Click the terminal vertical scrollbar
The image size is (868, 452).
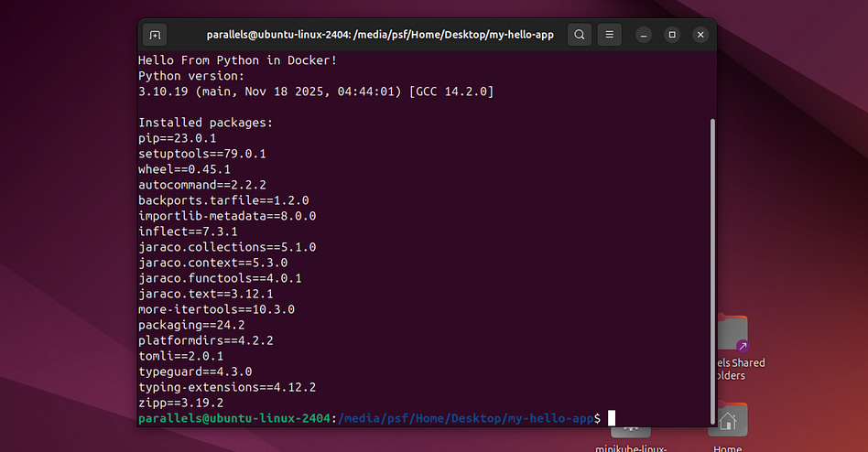point(712,271)
